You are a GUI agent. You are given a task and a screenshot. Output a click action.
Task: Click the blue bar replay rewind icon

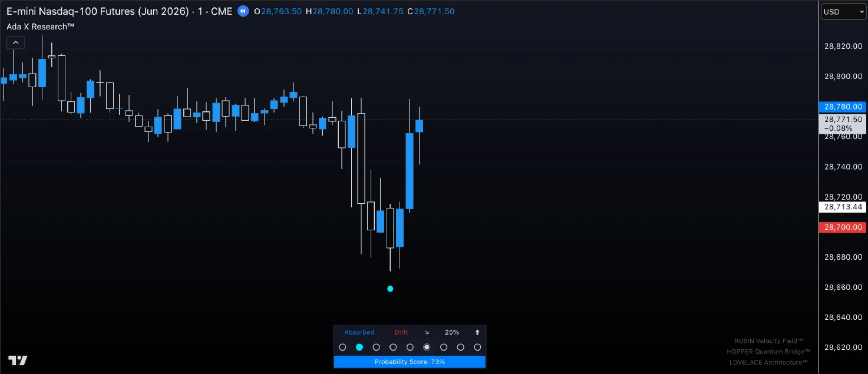click(243, 11)
